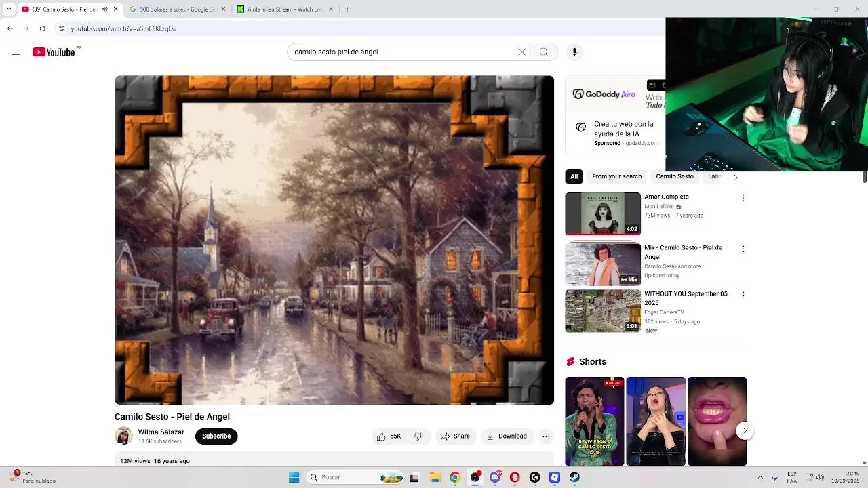Image resolution: width=868 pixels, height=488 pixels.
Task: Close the Airita_miau Stream tab
Action: 331,9
